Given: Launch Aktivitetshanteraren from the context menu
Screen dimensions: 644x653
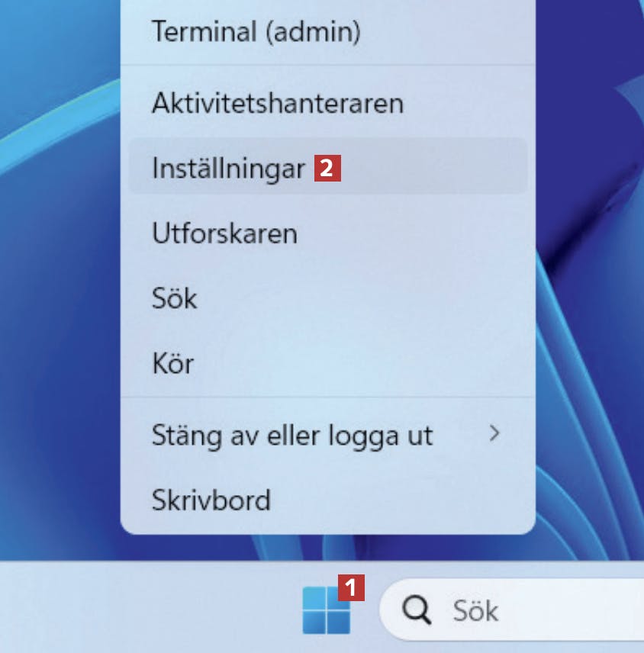Looking at the screenshot, I should pos(328,103).
